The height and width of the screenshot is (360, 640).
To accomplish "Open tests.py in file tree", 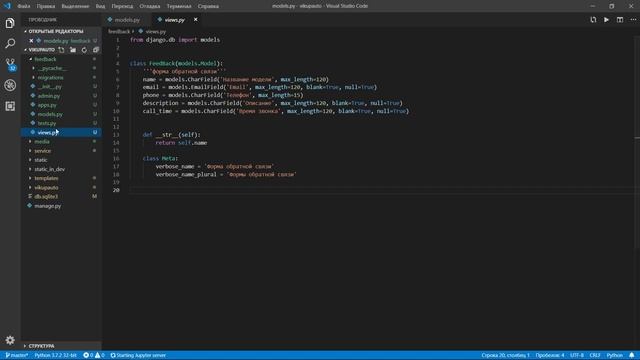I will tap(47, 123).
